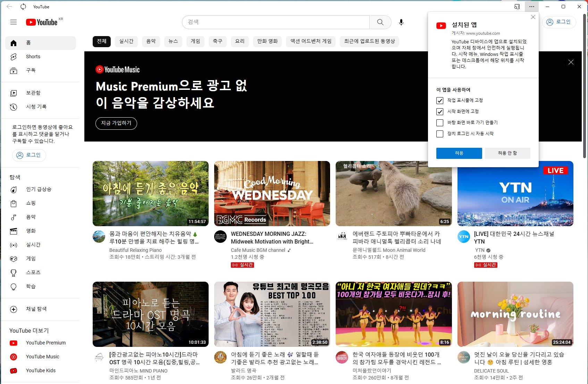588x384 pixels.
Task: Select 최근에 업로드된 동영상 chip
Action: 370,41
